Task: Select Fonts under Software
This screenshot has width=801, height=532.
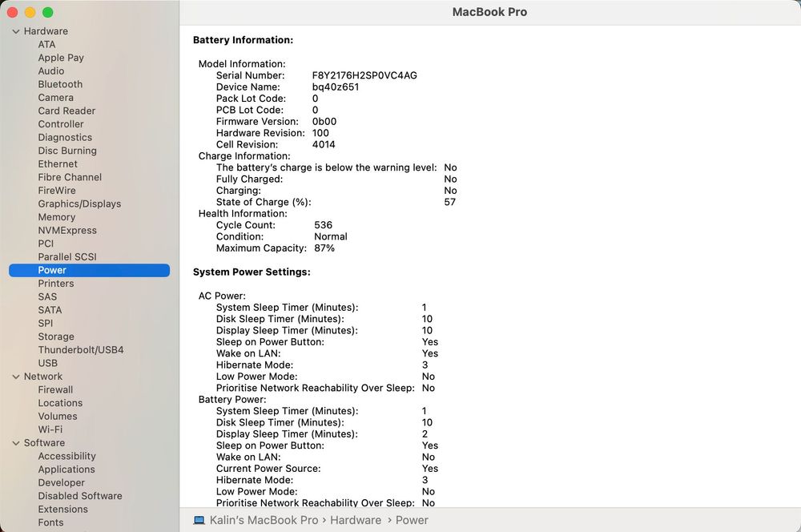Action: point(50,523)
